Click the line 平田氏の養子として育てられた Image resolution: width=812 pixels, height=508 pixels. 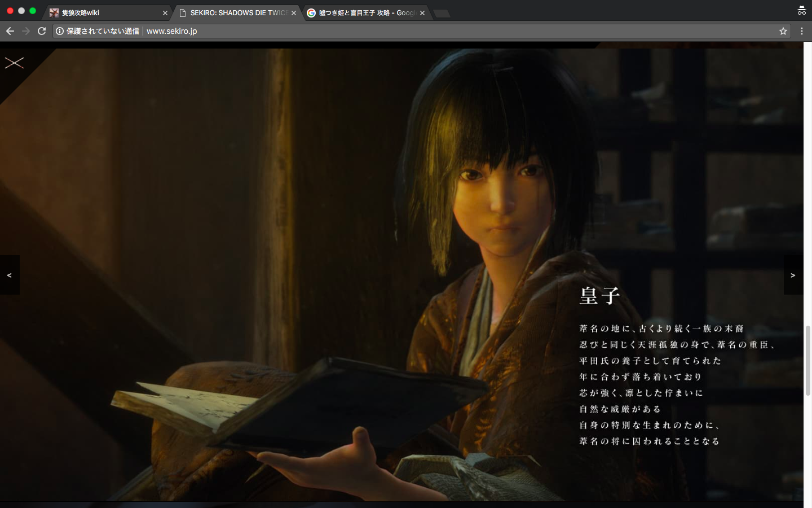pyautogui.click(x=651, y=361)
